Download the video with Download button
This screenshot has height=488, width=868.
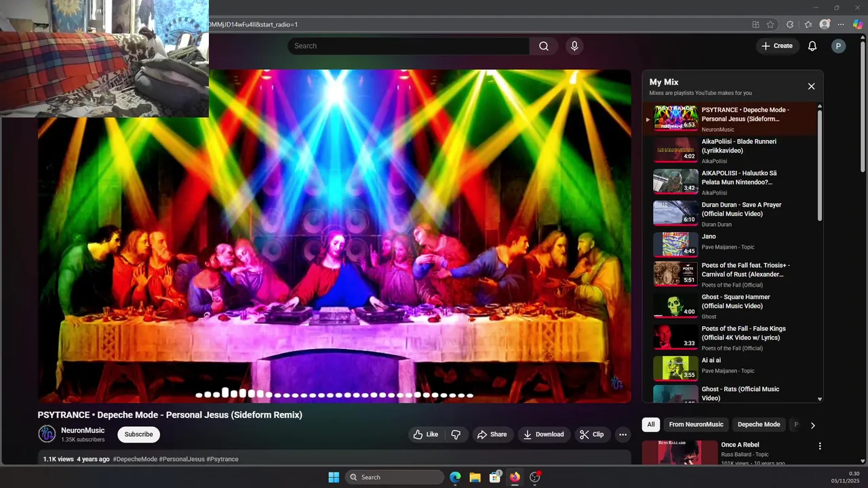pyautogui.click(x=544, y=434)
